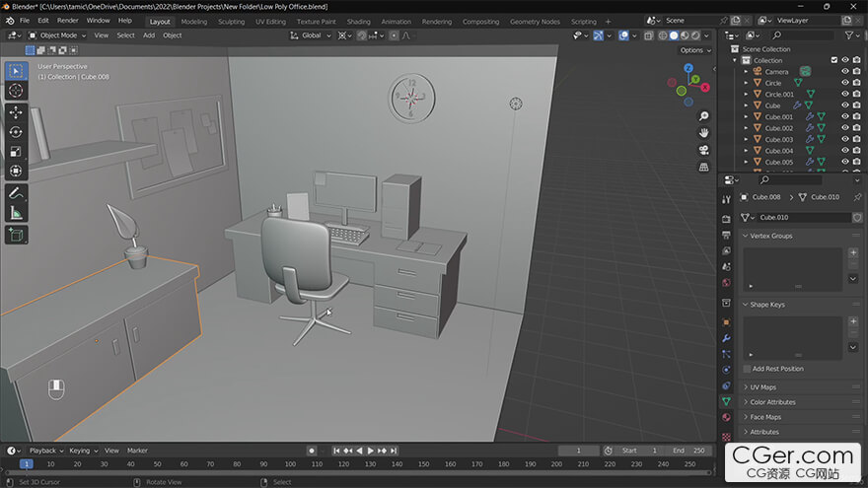The width and height of the screenshot is (868, 488).
Task: Click the End frame field
Action: pos(691,451)
